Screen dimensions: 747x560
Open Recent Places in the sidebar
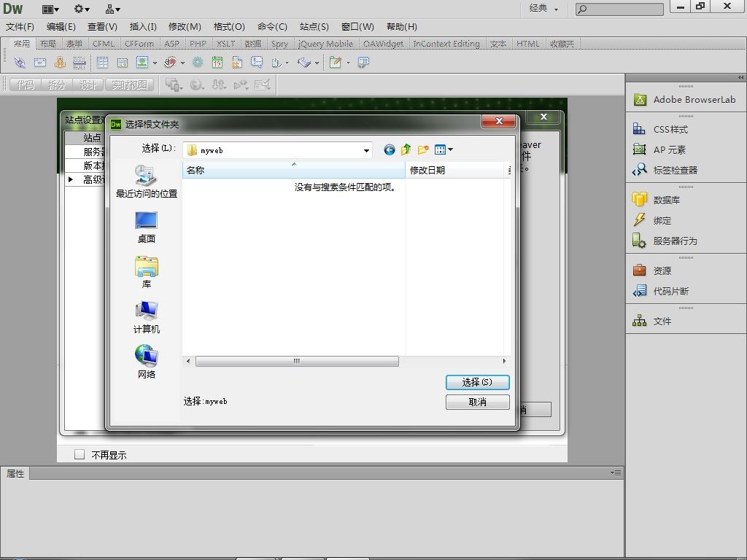coord(146,182)
